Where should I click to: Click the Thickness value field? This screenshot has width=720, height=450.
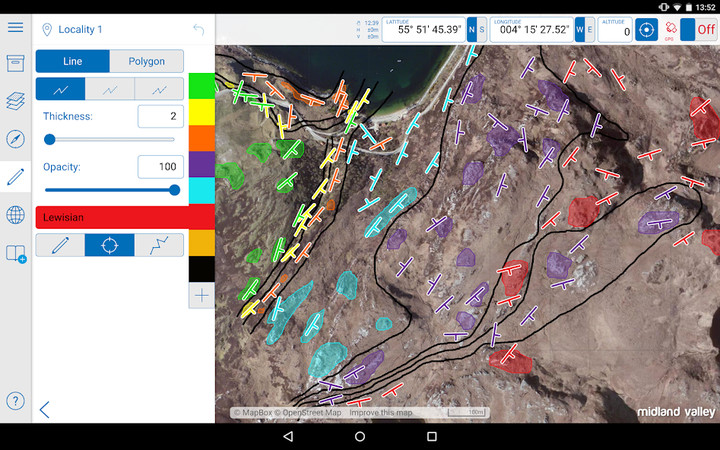(x=160, y=117)
